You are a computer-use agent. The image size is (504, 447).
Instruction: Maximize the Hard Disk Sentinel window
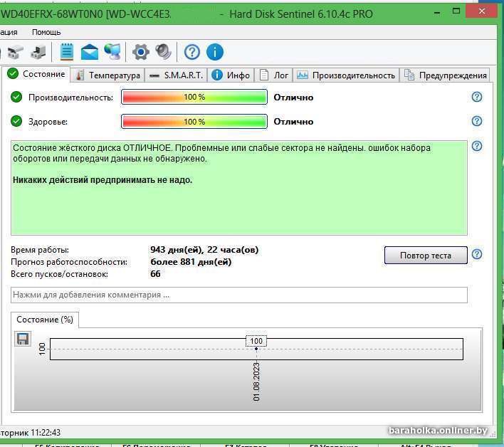tap(456, 11)
